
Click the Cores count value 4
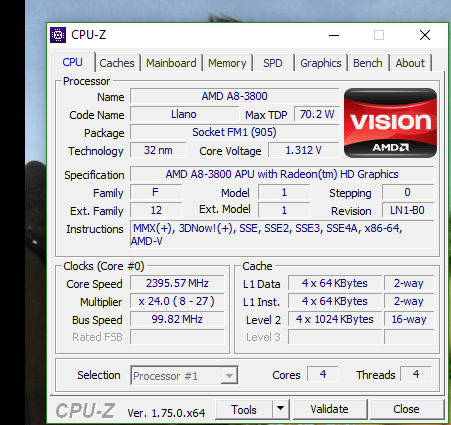point(323,374)
